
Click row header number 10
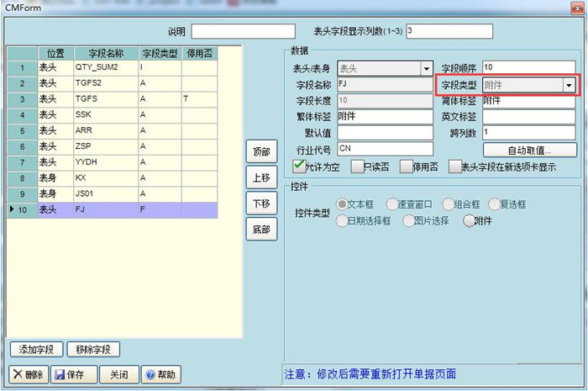23,209
